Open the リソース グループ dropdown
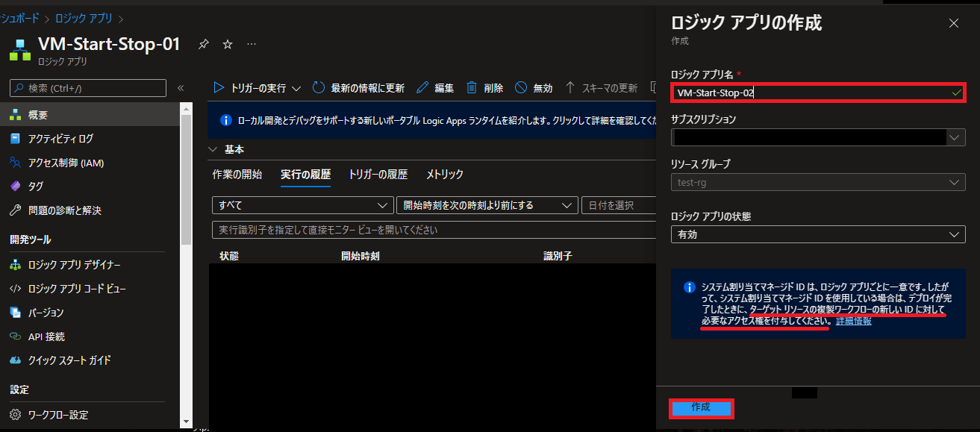Image resolution: width=980 pixels, height=432 pixels. coord(818,183)
